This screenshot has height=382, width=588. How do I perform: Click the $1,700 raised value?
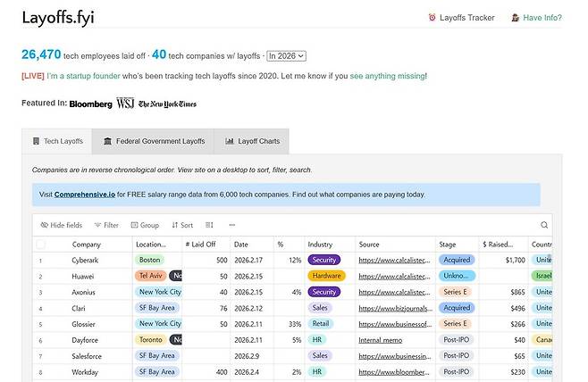click(516, 261)
